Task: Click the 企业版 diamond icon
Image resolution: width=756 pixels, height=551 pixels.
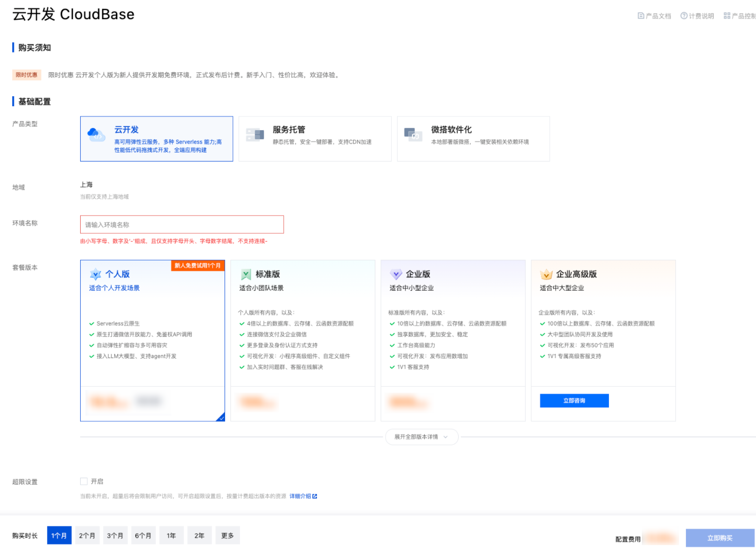Action: click(396, 274)
